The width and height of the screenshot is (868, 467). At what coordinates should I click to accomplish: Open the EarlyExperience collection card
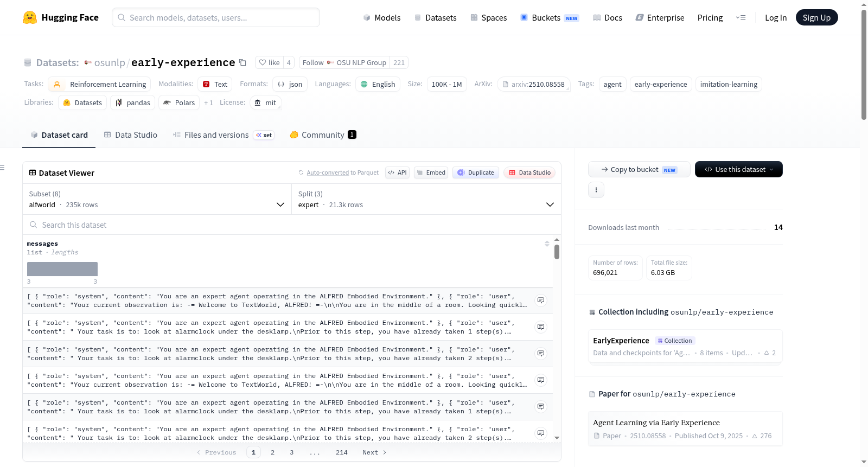pyautogui.click(x=685, y=346)
